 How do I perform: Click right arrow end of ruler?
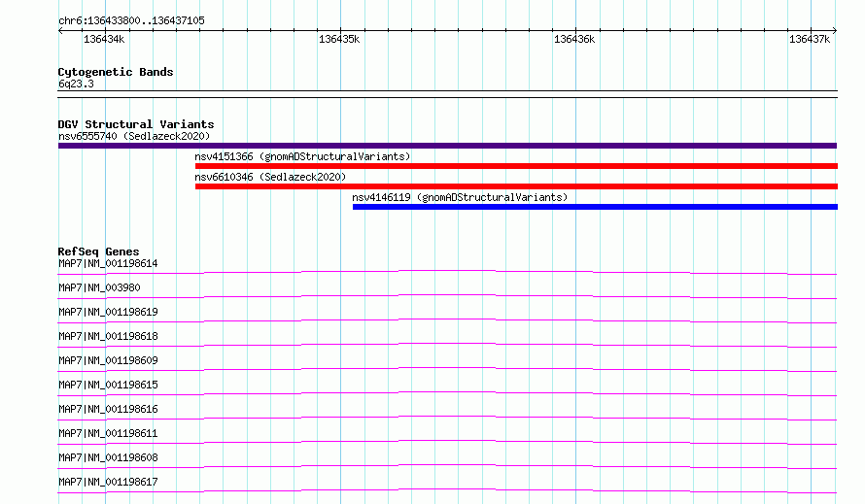click(835, 30)
